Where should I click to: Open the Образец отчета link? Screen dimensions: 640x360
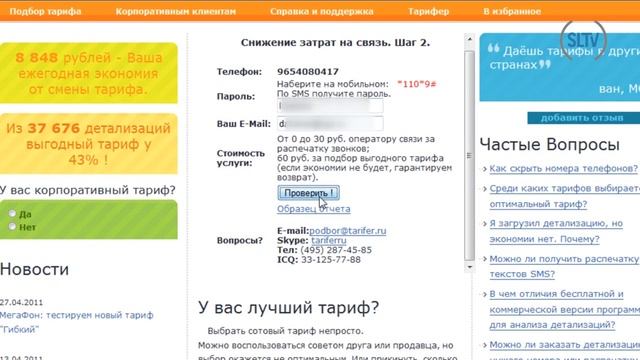point(313,209)
